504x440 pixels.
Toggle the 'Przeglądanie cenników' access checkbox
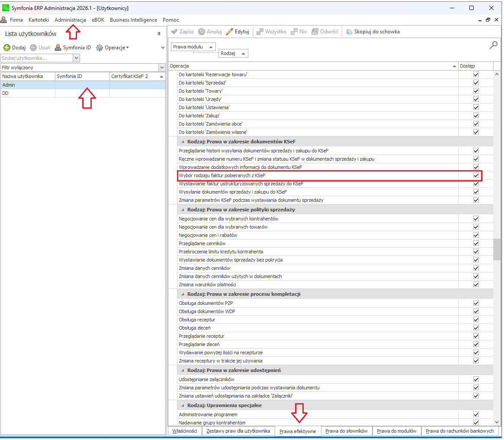[476, 243]
